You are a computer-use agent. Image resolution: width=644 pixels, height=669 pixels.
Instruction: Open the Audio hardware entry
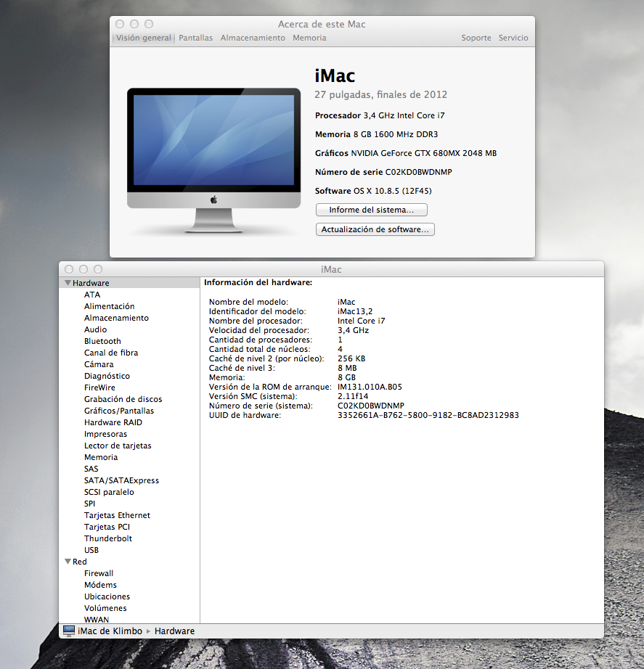[96, 329]
